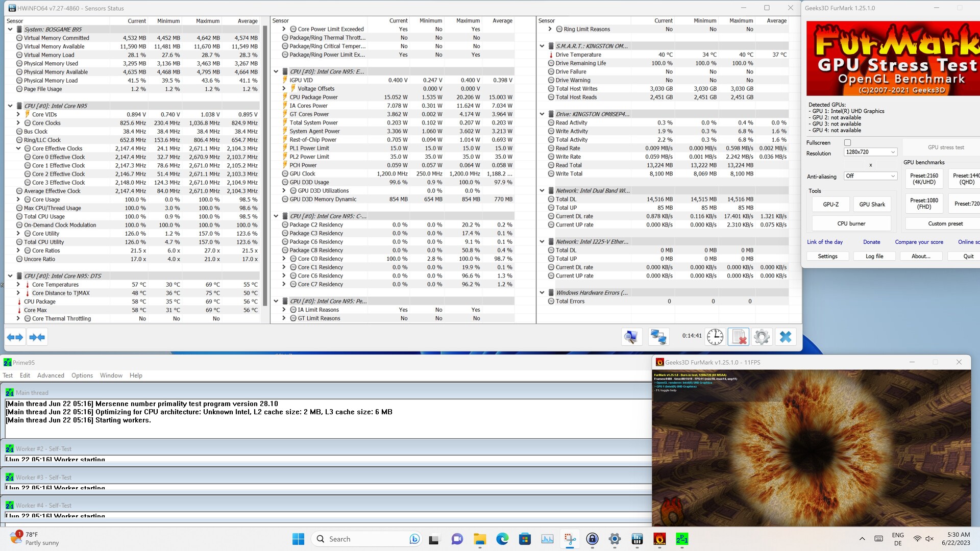Screen dimensions: 980x551
Task: Enable the FurMark Fullscreen checkbox
Action: click(x=847, y=143)
